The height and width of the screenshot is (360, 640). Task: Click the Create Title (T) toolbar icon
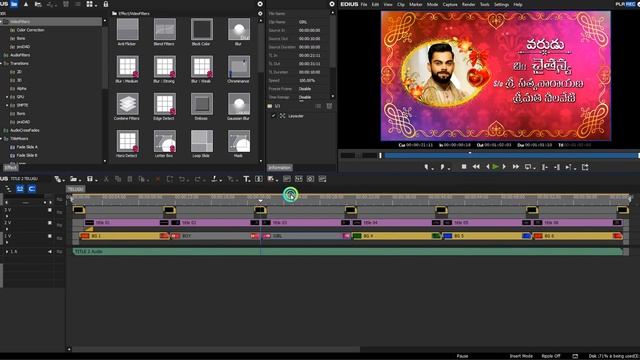point(247,179)
